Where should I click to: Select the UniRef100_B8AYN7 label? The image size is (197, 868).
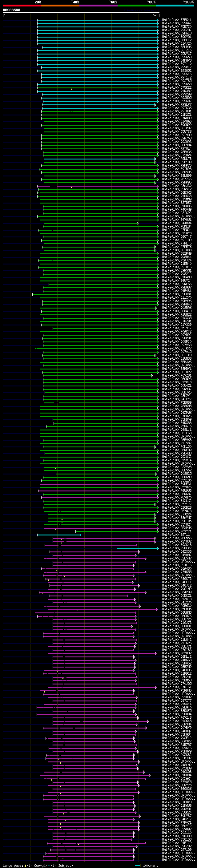tap(176, 518)
